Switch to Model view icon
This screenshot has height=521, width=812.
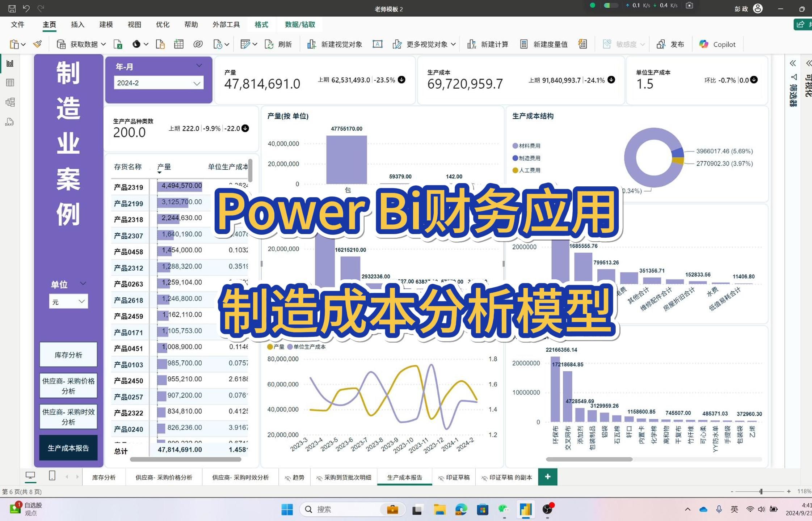[10, 102]
